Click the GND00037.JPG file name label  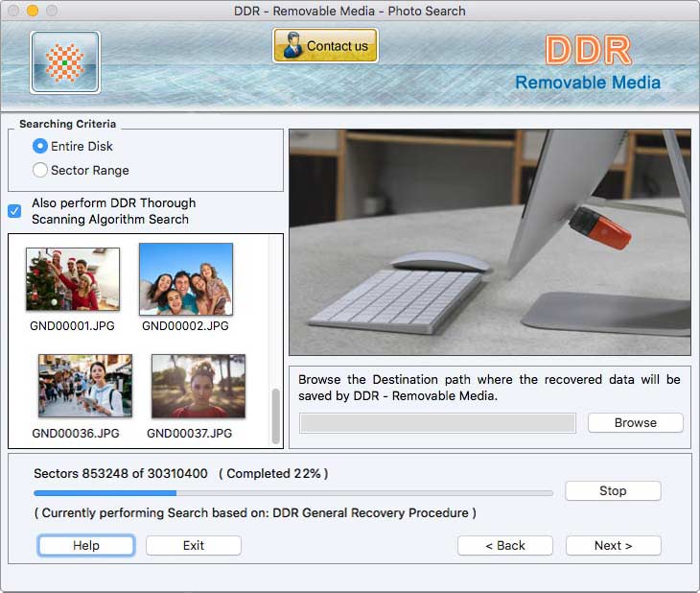[189, 433]
